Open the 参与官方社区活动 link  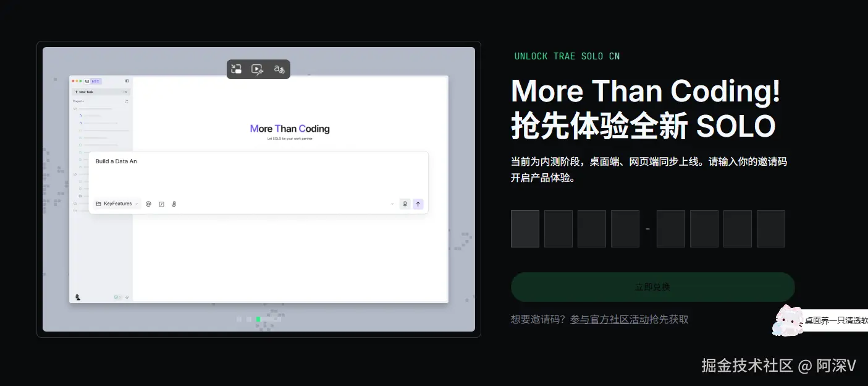pyautogui.click(x=628, y=319)
